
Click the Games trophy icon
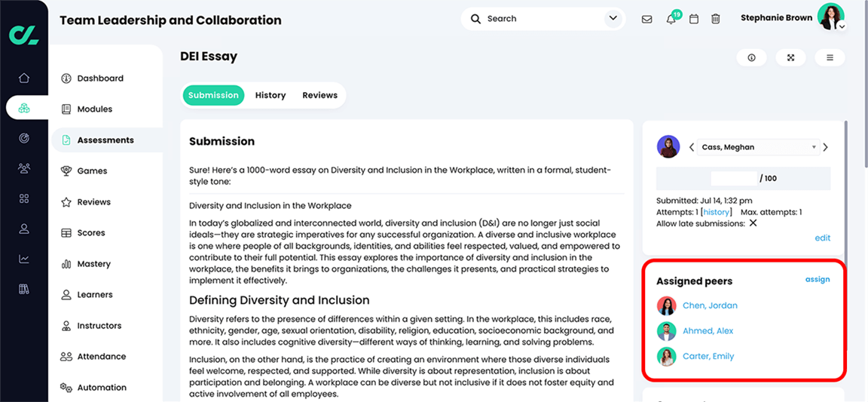tap(66, 170)
